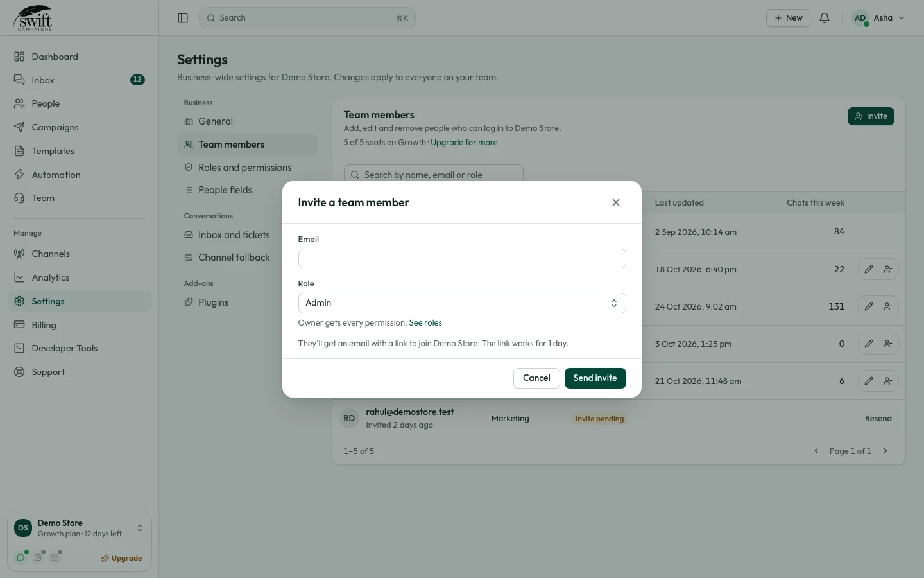This screenshot has height=578, width=924.
Task: Open Dashboard in the sidebar
Action: click(80, 57)
